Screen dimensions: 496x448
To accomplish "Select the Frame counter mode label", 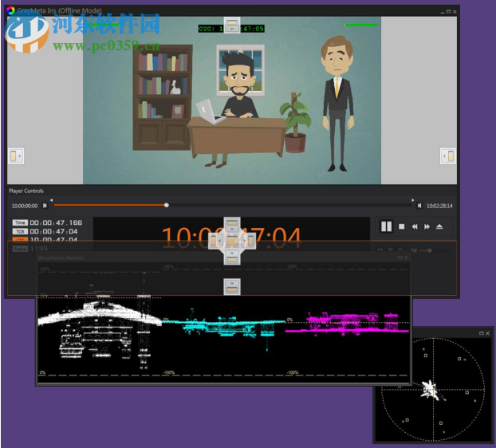I will [x=20, y=249].
